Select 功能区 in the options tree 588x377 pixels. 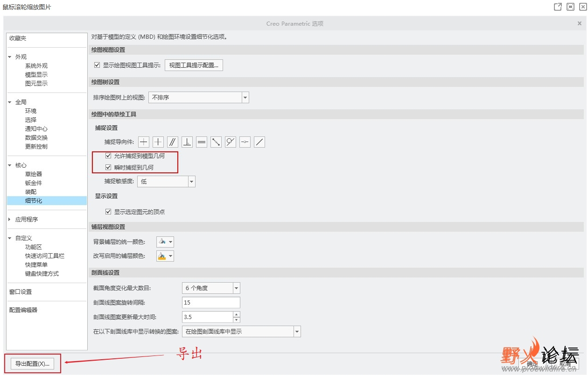click(x=34, y=247)
